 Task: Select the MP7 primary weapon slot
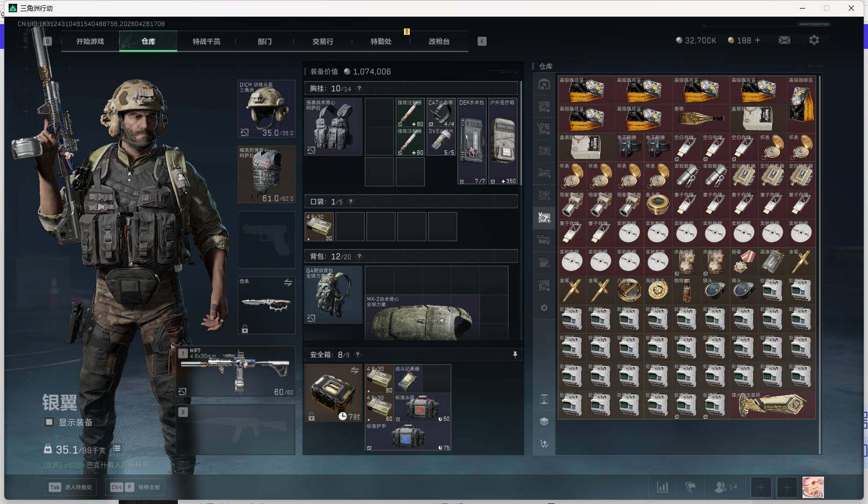(x=236, y=372)
